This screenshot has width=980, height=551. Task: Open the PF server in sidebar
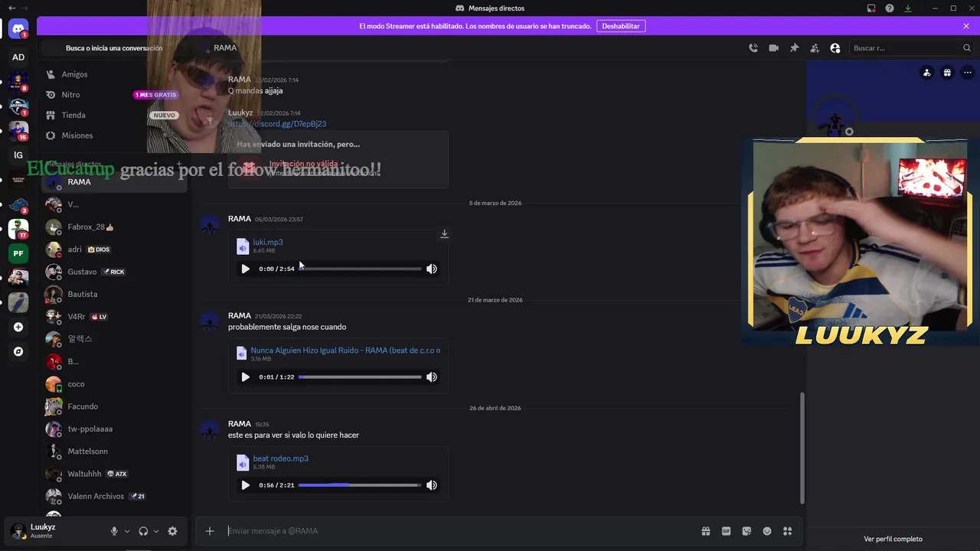point(18,253)
